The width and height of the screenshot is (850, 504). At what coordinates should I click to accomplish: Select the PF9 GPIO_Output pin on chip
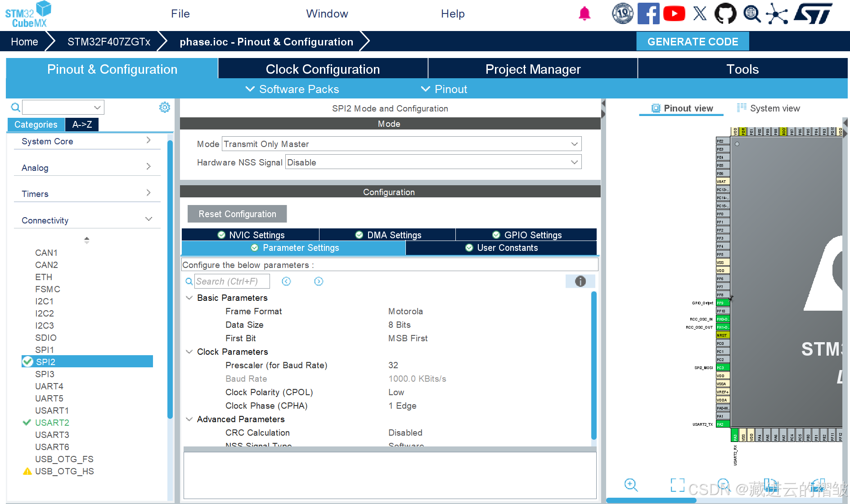click(723, 303)
